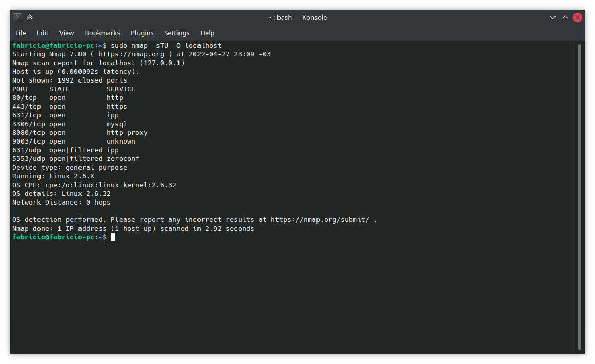The width and height of the screenshot is (595, 364).
Task: Click the 'Running: Linux 2.6.X' line
Action: click(x=53, y=176)
